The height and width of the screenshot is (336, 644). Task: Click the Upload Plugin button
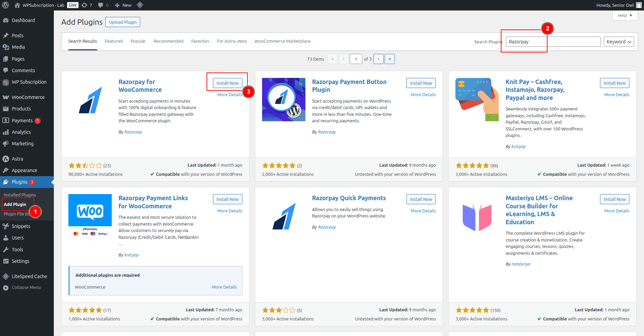click(123, 22)
